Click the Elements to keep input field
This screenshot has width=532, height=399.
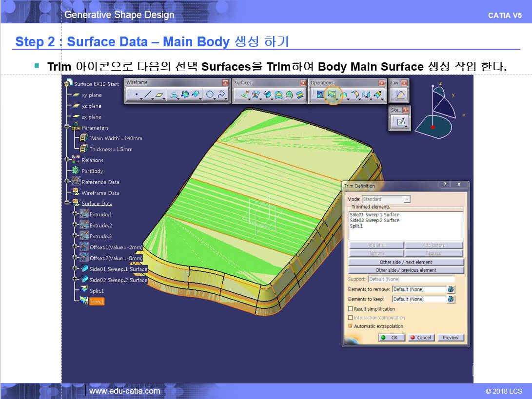tap(418, 299)
